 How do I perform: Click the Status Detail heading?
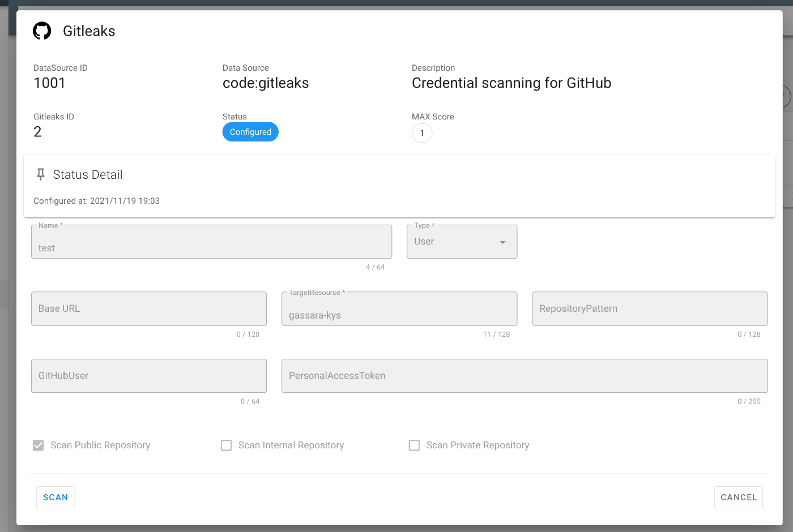click(88, 175)
